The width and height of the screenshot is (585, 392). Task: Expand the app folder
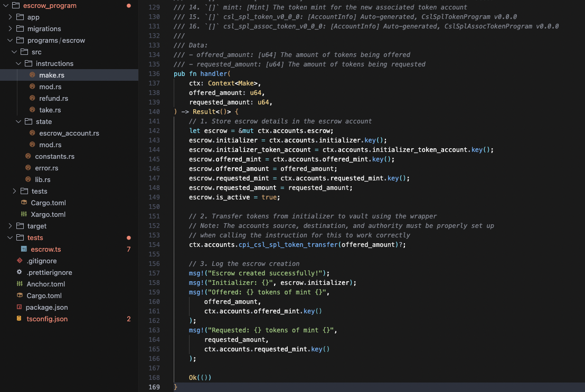(x=10, y=17)
